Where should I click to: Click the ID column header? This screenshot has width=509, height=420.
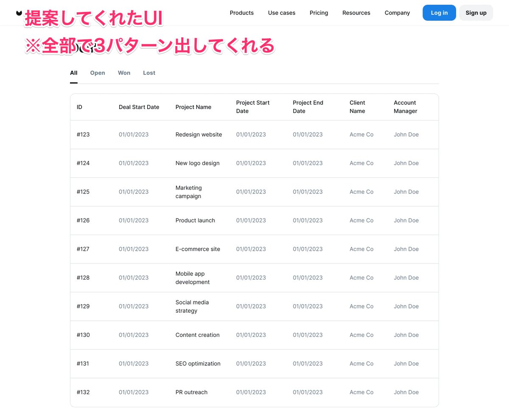(79, 107)
